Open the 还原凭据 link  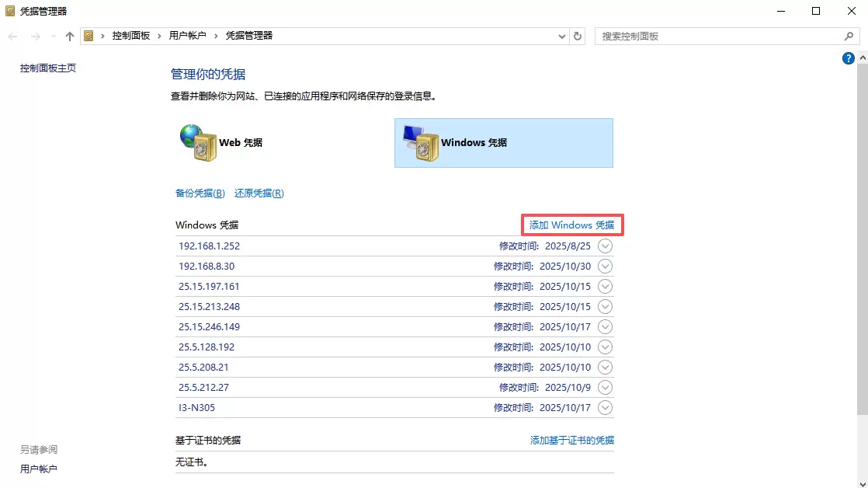(x=259, y=193)
